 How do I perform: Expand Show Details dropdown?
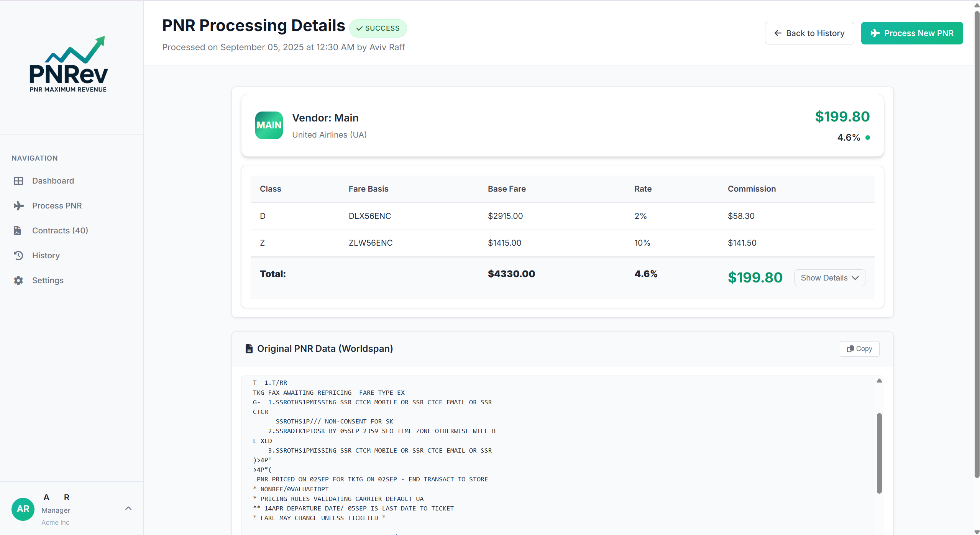[829, 278]
